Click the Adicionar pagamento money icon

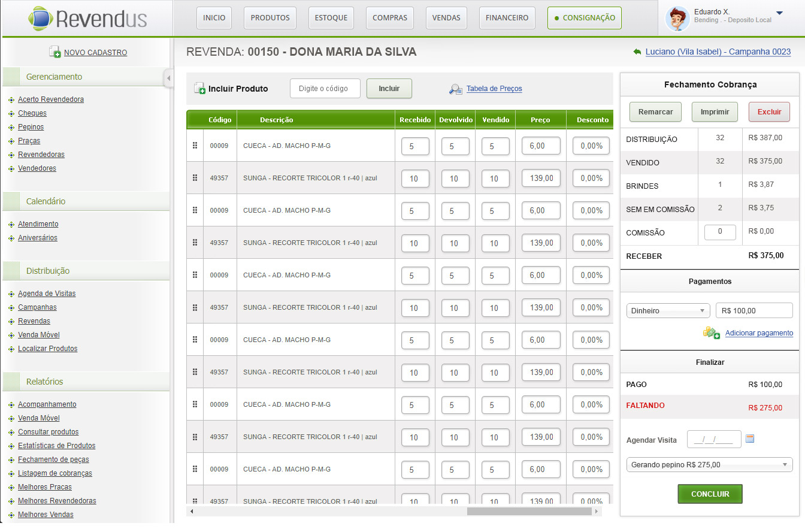click(x=711, y=332)
